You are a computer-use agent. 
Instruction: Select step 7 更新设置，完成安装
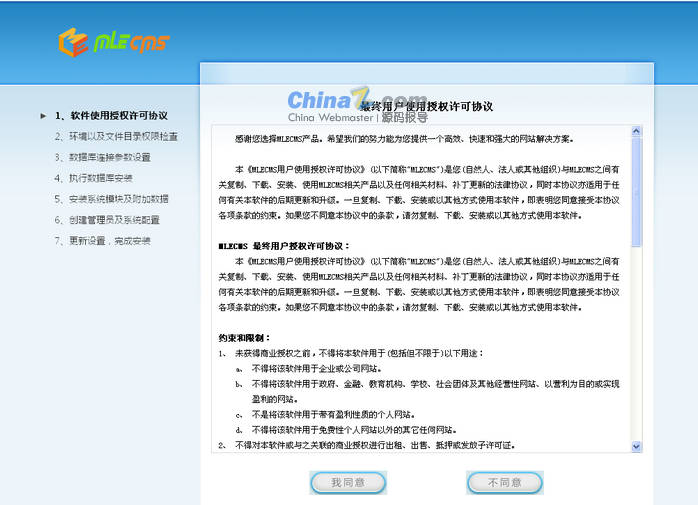(x=103, y=241)
